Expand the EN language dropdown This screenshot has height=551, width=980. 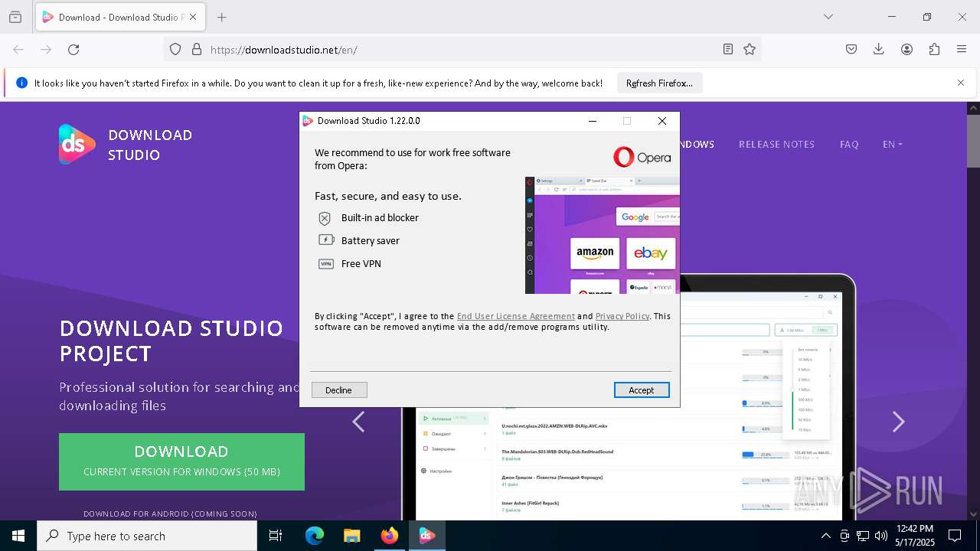pos(892,144)
